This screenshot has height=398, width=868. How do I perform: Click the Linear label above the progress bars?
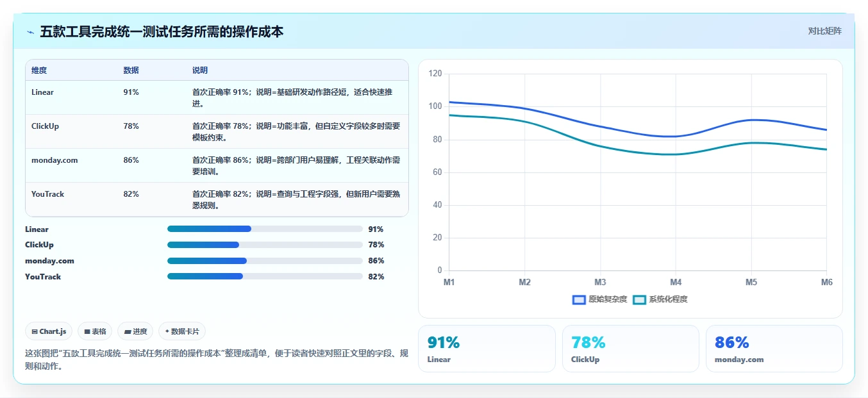point(37,229)
